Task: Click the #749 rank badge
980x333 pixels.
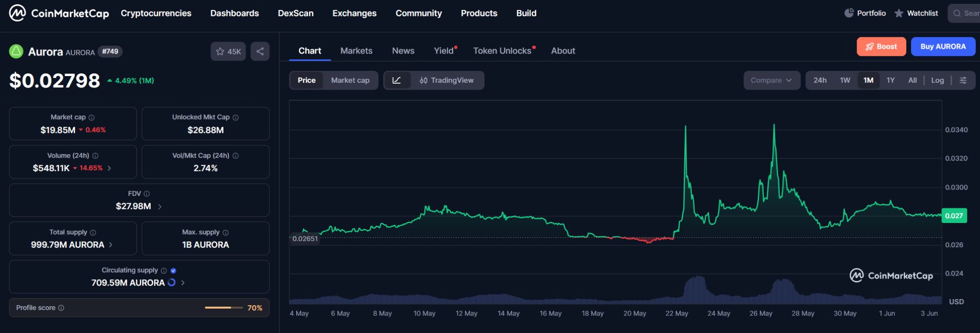Action: click(x=110, y=51)
